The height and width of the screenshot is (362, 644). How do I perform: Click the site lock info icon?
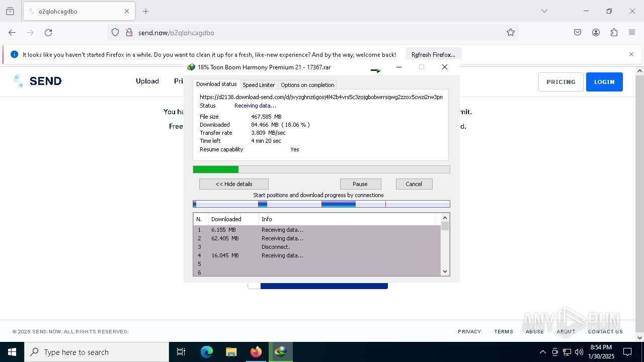[x=129, y=33]
